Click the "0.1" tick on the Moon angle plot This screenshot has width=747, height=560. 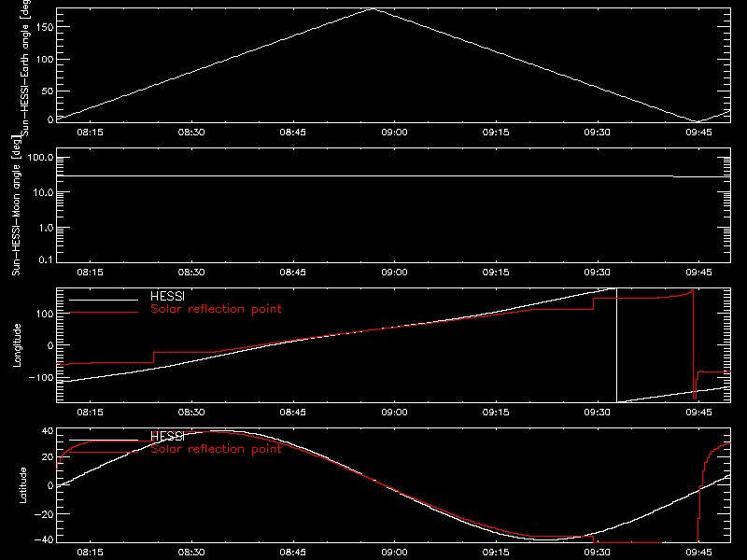[x=46, y=259]
